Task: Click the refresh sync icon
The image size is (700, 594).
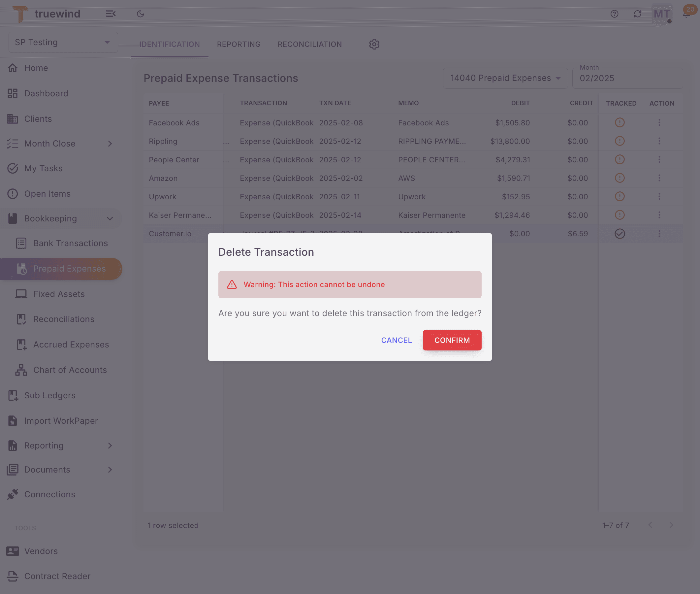Action: [x=638, y=14]
